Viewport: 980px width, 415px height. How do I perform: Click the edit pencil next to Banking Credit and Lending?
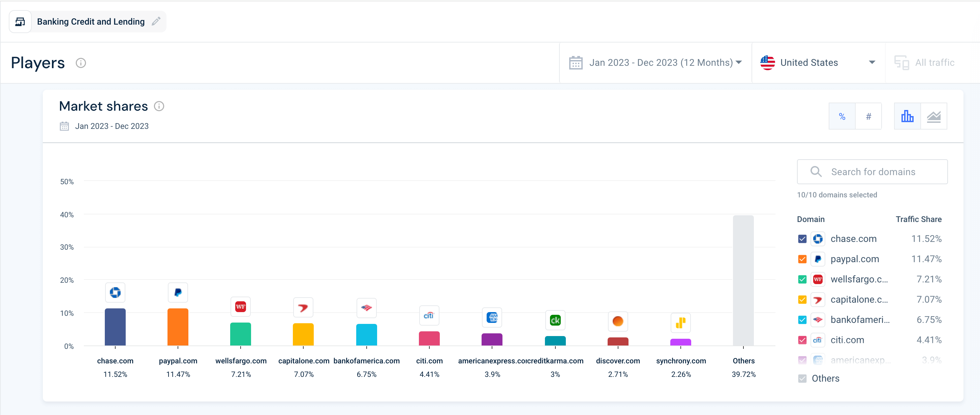(x=156, y=22)
